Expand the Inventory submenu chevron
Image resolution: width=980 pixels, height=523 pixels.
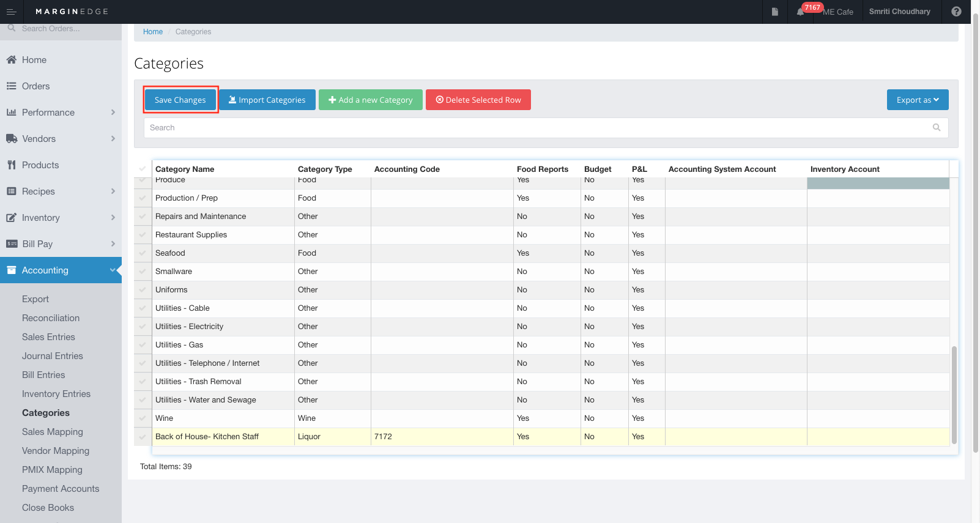point(113,218)
